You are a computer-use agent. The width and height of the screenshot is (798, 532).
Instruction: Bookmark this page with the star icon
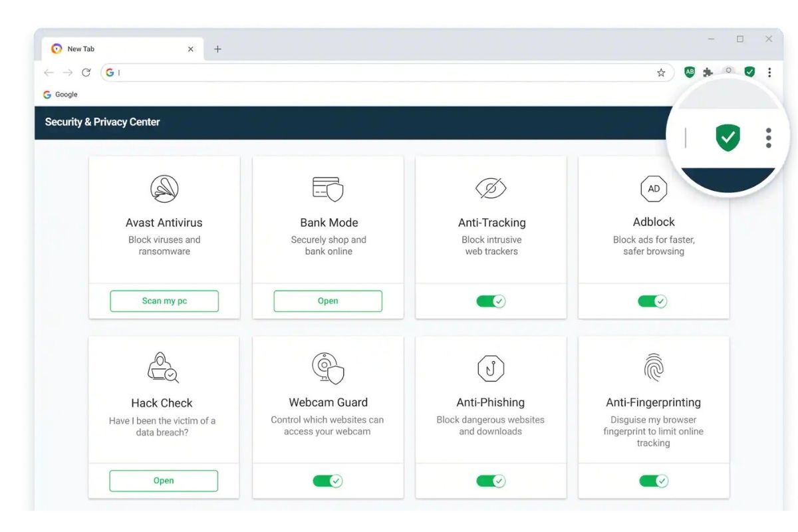coord(661,72)
